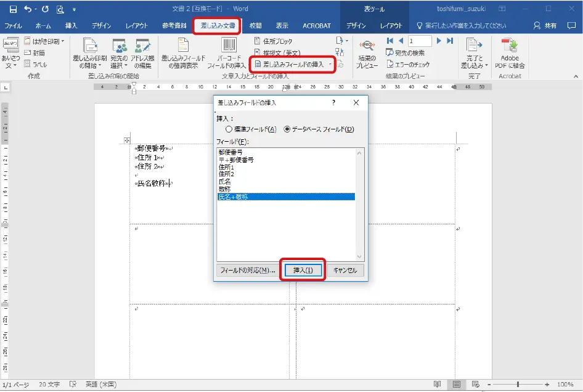
Task: Click the Save icon in the title bar
Action: coord(13,9)
